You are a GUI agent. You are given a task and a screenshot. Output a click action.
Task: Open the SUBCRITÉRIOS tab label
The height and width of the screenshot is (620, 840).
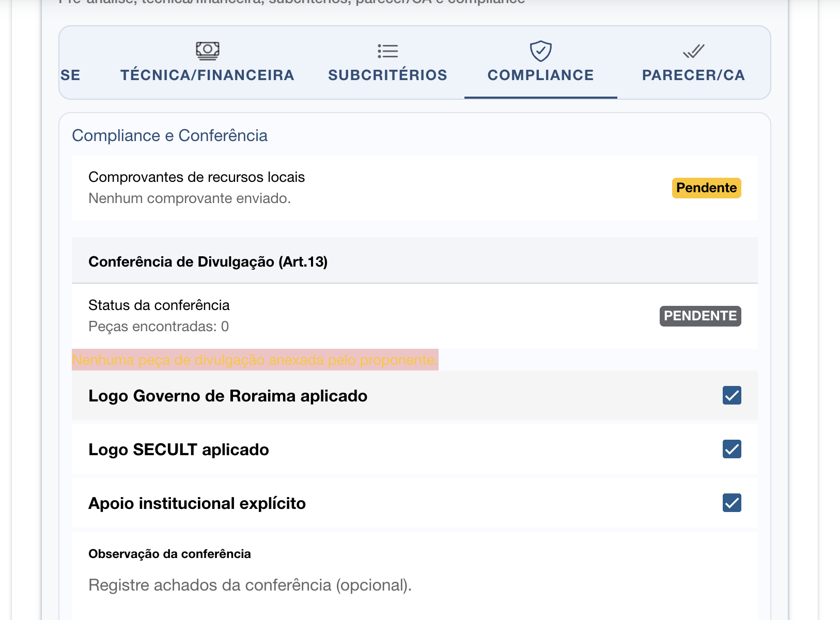[387, 75]
